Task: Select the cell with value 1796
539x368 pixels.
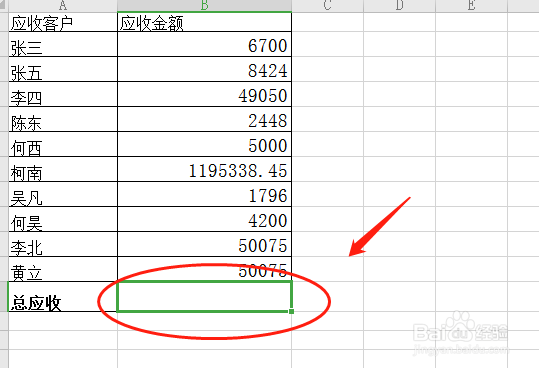Action: click(x=205, y=194)
